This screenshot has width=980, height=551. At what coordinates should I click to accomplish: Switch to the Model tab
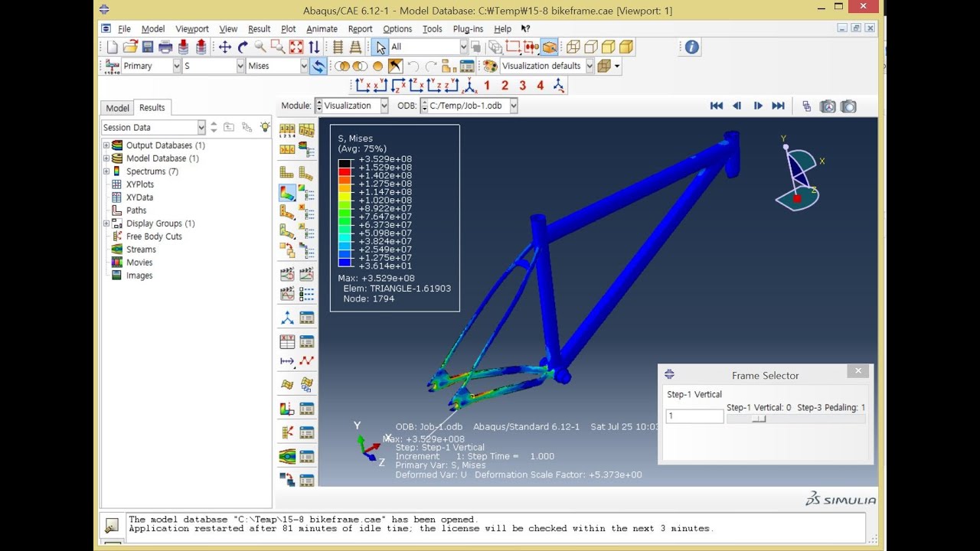(117, 108)
